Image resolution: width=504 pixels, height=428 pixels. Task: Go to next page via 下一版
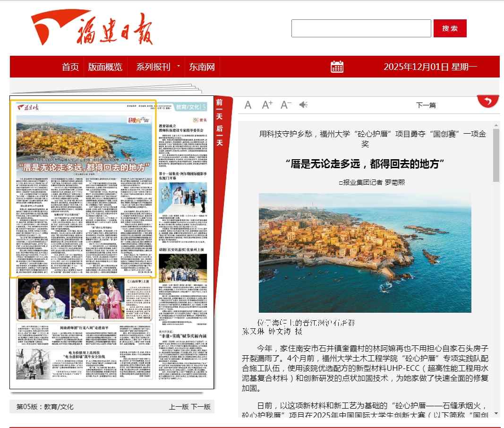(201, 407)
